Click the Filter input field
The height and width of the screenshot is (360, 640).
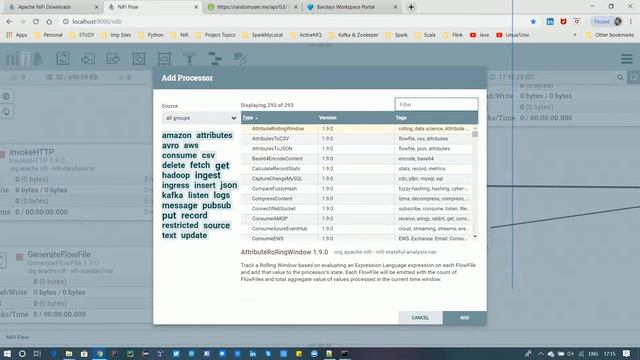click(x=436, y=104)
